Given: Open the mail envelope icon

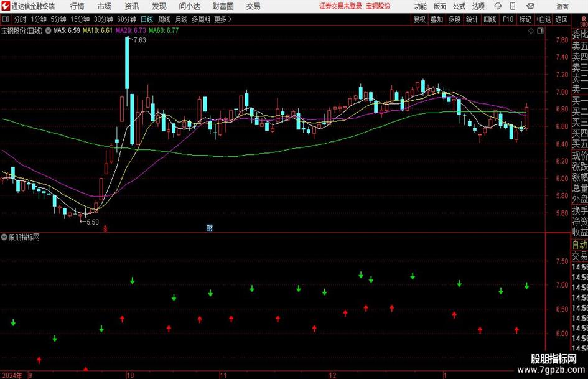Looking at the screenshot, I should click(530, 6).
